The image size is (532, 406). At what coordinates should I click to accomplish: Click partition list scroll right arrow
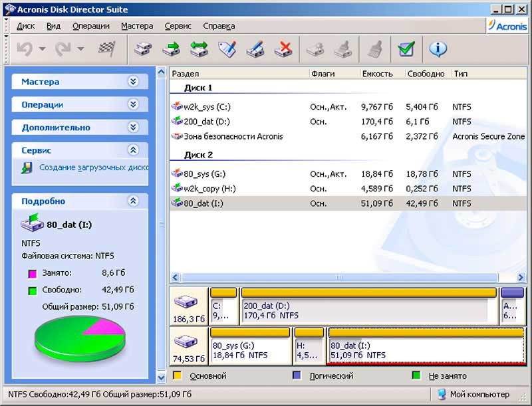521,278
